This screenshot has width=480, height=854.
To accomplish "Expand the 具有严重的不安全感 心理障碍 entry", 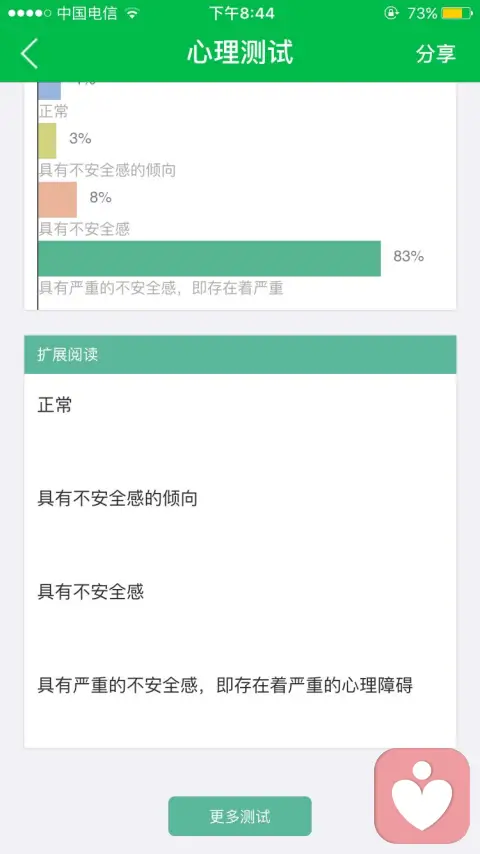I will (x=225, y=685).
